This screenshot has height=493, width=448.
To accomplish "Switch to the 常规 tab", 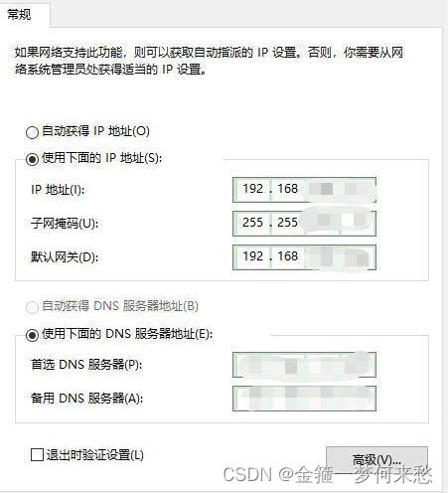I will [19, 15].
